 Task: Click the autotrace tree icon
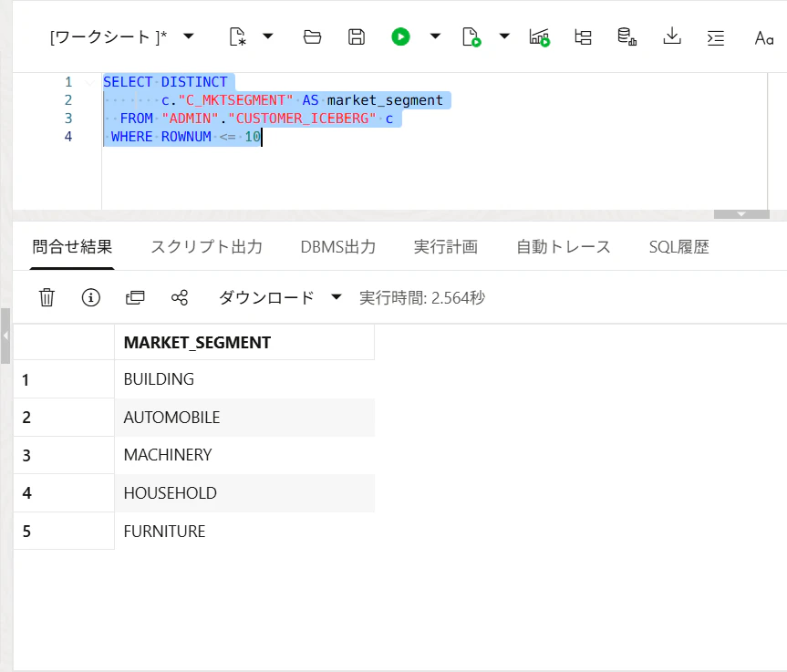click(x=583, y=36)
